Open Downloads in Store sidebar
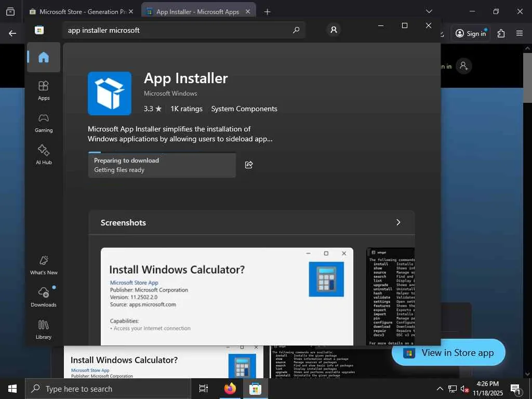The height and width of the screenshot is (399, 532). (44, 298)
